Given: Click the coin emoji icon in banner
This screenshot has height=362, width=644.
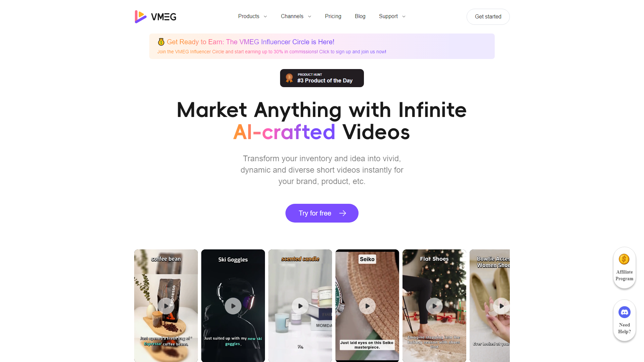Looking at the screenshot, I should [161, 42].
